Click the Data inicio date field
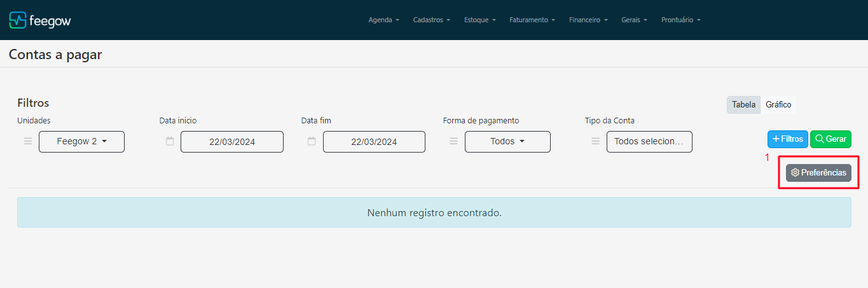Screen dimensions: 868x288 (x=232, y=142)
